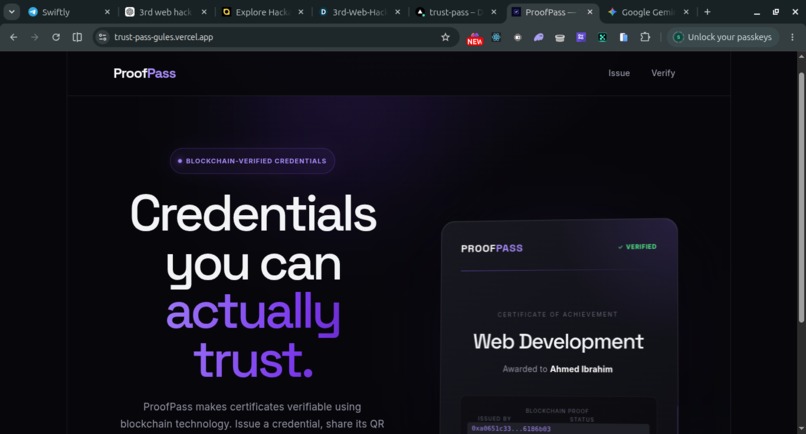Open Chrome's three-dot menu
806x434 pixels.
coord(792,37)
